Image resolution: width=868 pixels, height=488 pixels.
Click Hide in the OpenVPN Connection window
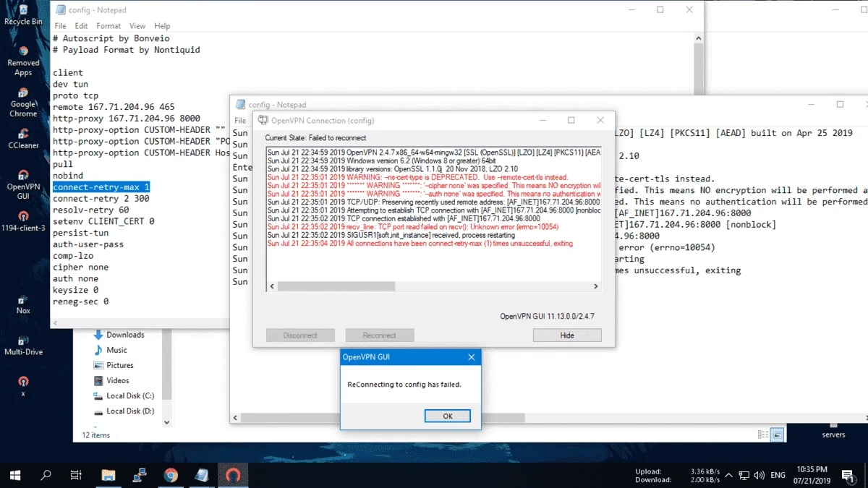567,335
